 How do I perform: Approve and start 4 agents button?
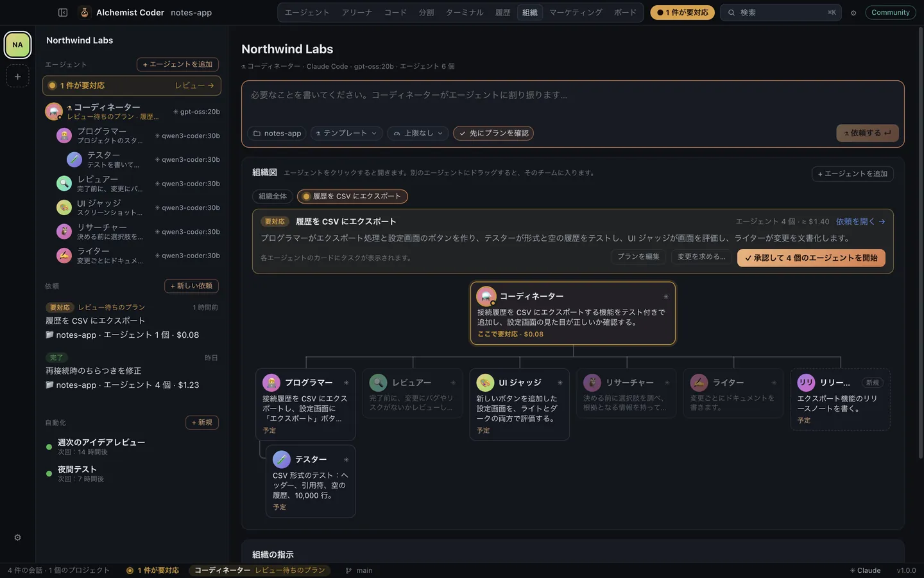click(811, 258)
